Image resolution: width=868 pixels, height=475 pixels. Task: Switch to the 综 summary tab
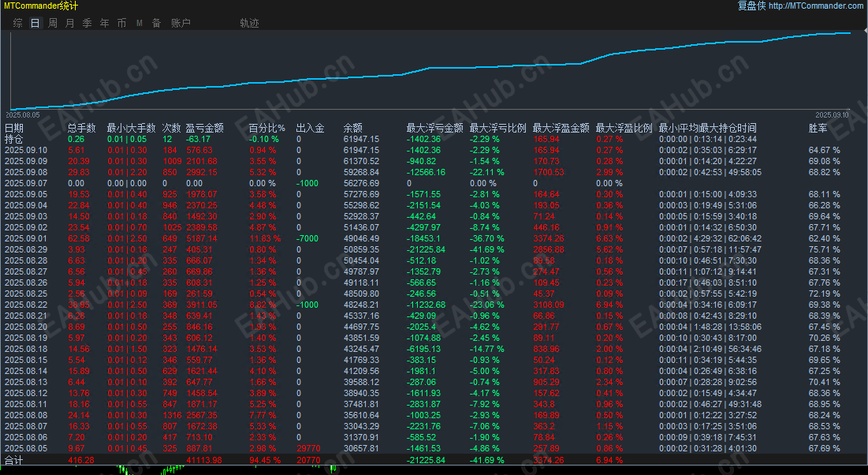click(x=17, y=23)
